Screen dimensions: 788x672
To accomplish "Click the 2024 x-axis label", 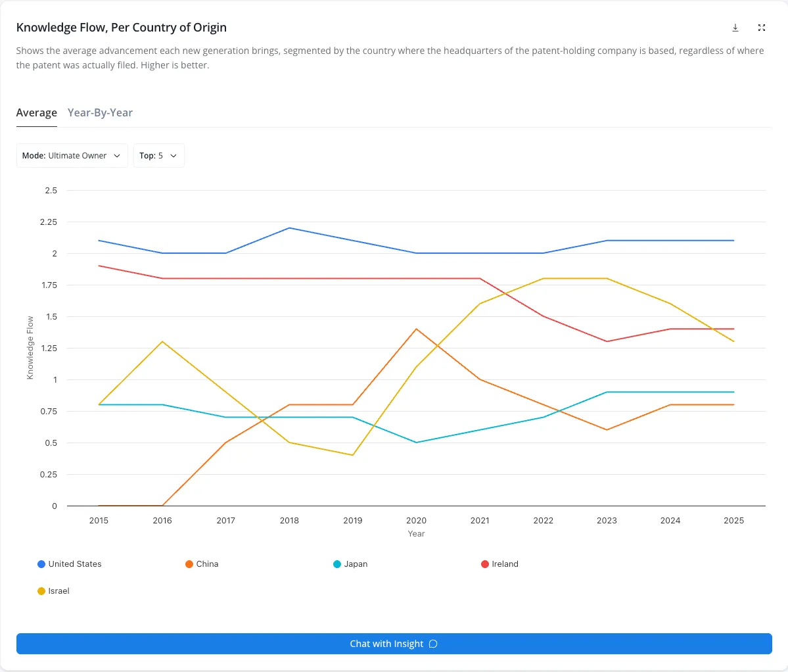I will [x=670, y=521].
